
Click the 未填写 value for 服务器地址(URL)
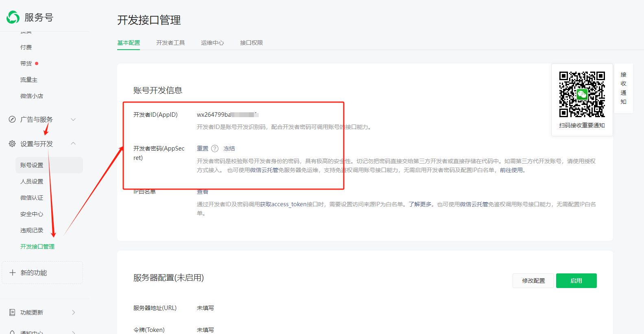click(x=205, y=308)
